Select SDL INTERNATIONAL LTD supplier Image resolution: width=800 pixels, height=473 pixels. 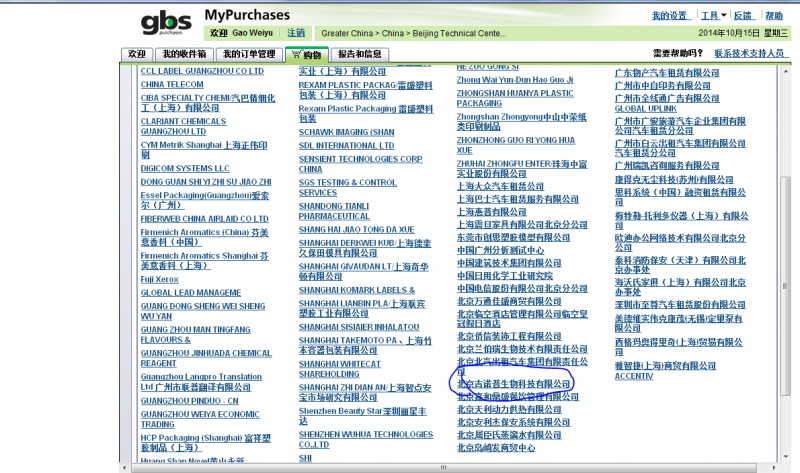tap(346, 145)
